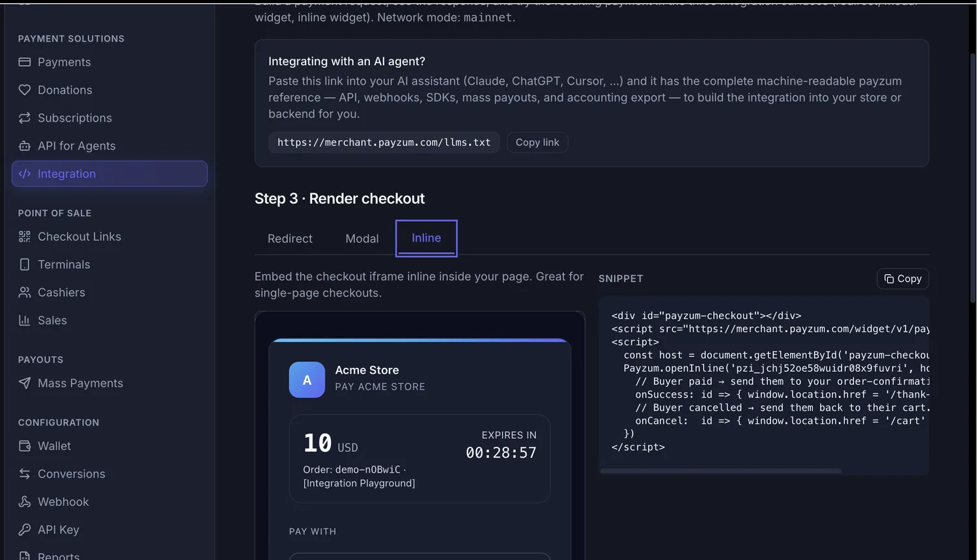The height and width of the screenshot is (560, 977).
Task: Click the Webhook icon in sidebar
Action: point(25,502)
